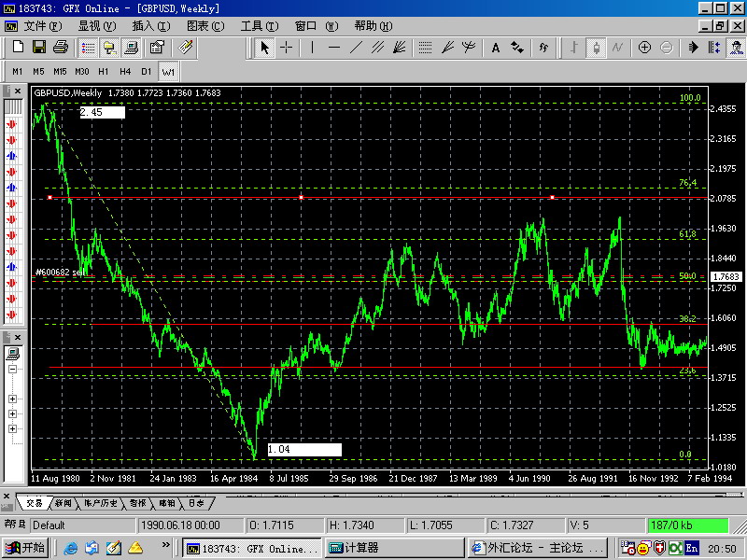Image resolution: width=747 pixels, height=560 pixels.
Task: Select the crosshair tool
Action: (286, 48)
